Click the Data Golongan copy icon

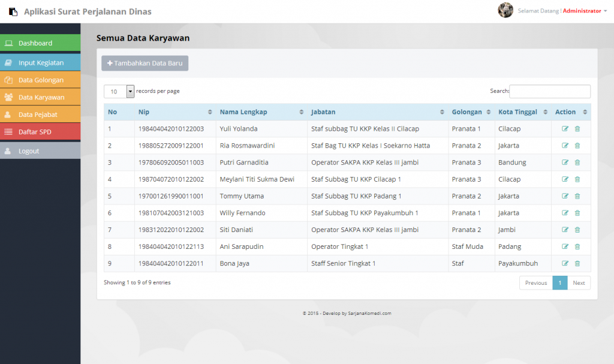[x=10, y=80]
